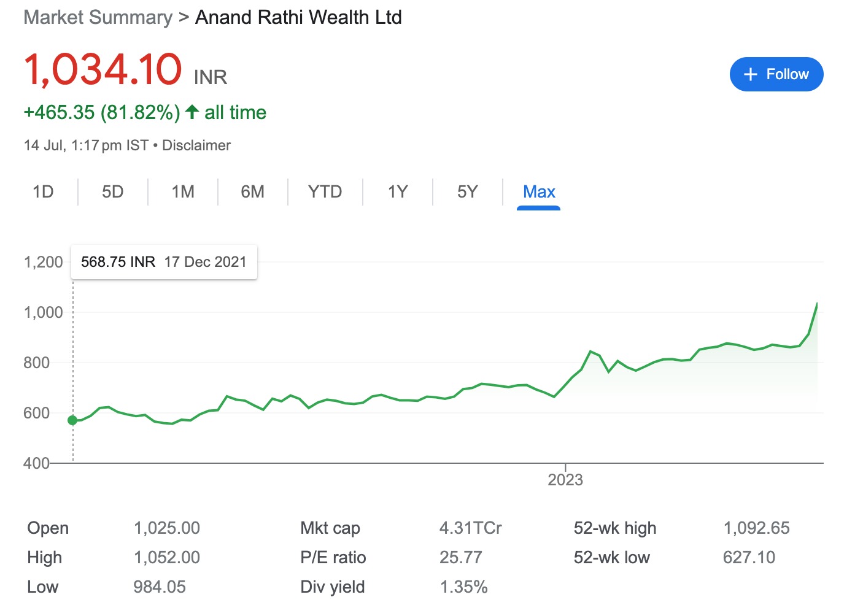863x616 pixels.
Task: Switch to the 1D range tab
Action: (43, 192)
